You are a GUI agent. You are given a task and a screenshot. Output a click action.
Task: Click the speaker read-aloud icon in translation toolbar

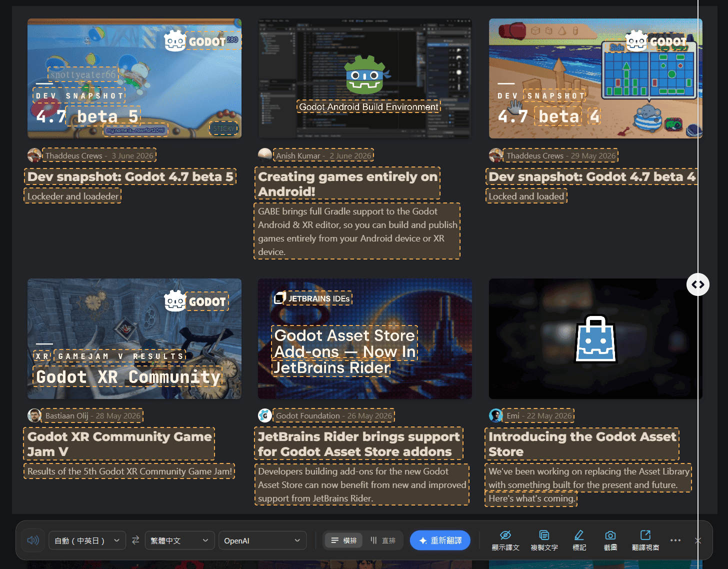point(33,540)
